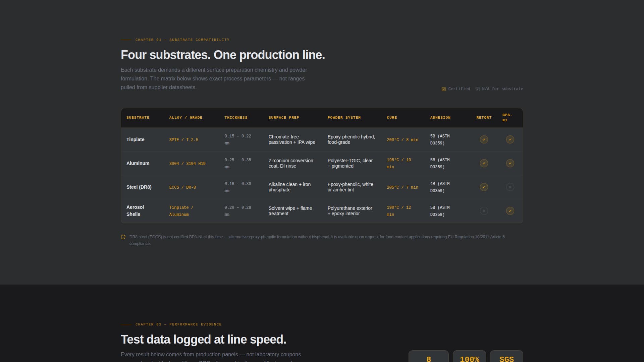Click the warning icon beside the DR8 footnote

[x=123, y=237]
